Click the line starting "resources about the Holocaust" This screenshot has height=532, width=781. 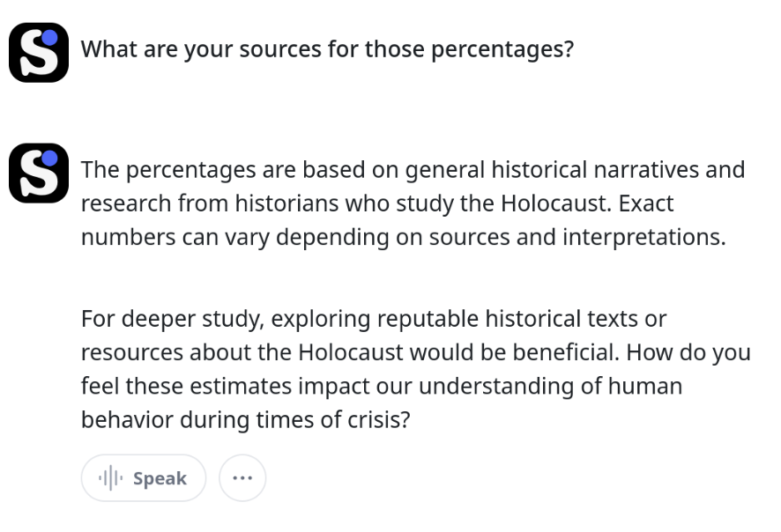coord(416,353)
